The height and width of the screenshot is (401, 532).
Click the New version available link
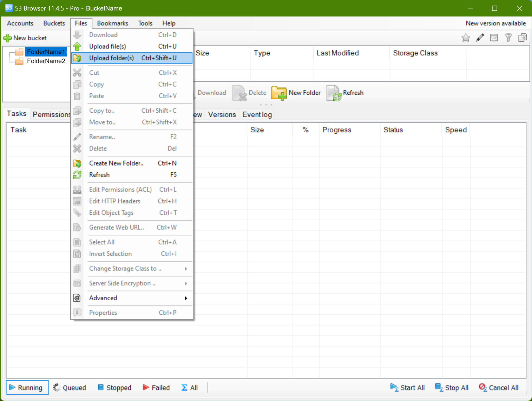(496, 23)
